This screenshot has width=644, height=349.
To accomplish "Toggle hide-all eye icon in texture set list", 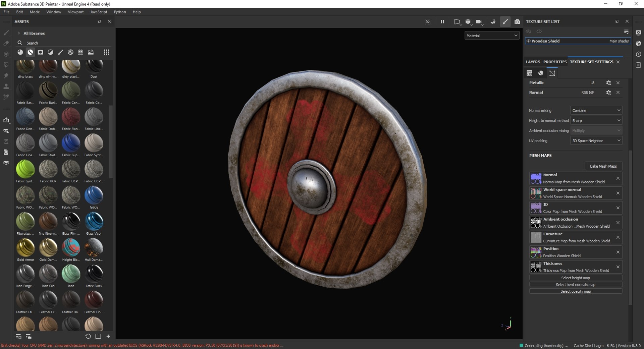I will point(529,32).
